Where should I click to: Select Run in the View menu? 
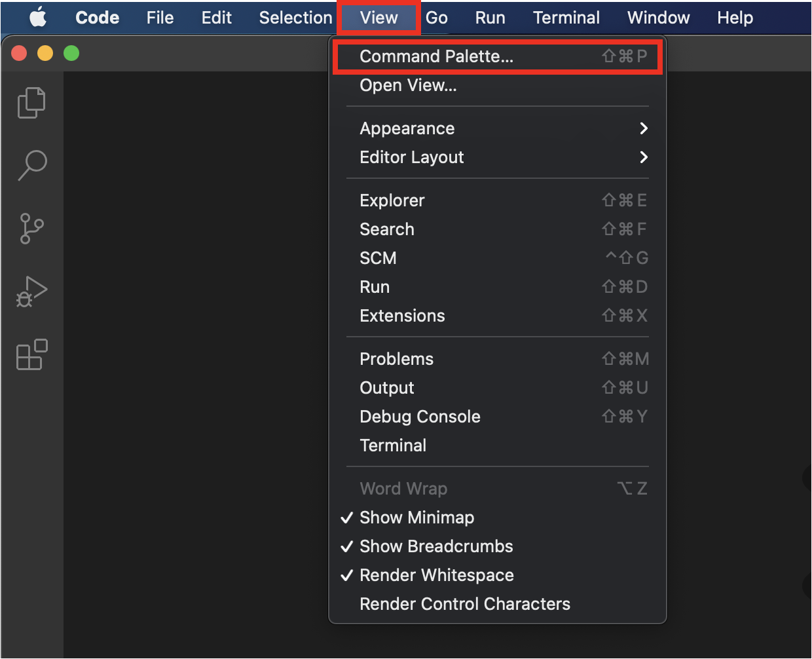tap(497, 287)
